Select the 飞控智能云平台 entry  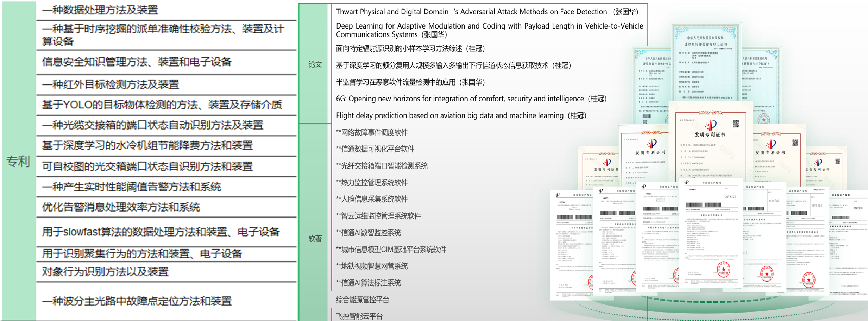(359, 316)
